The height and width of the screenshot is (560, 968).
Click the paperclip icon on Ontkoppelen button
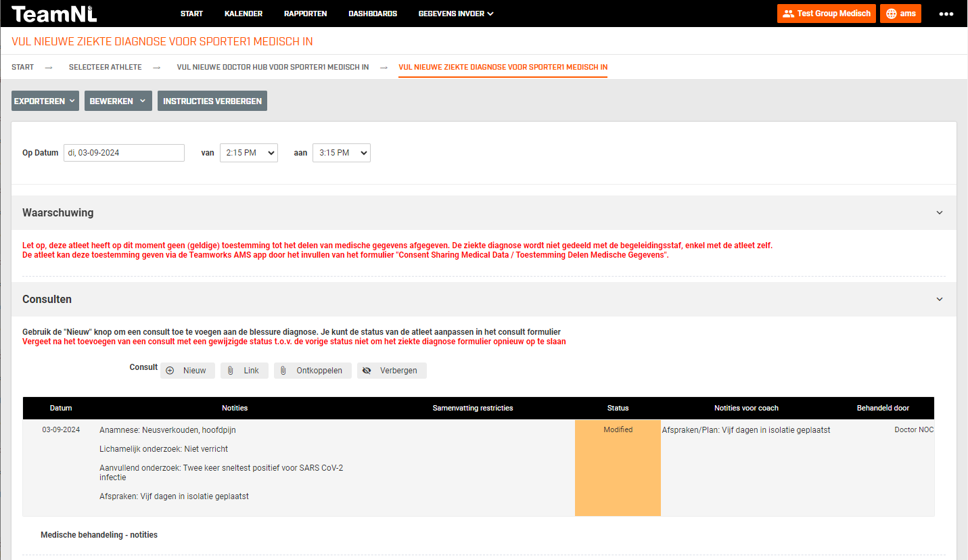283,371
